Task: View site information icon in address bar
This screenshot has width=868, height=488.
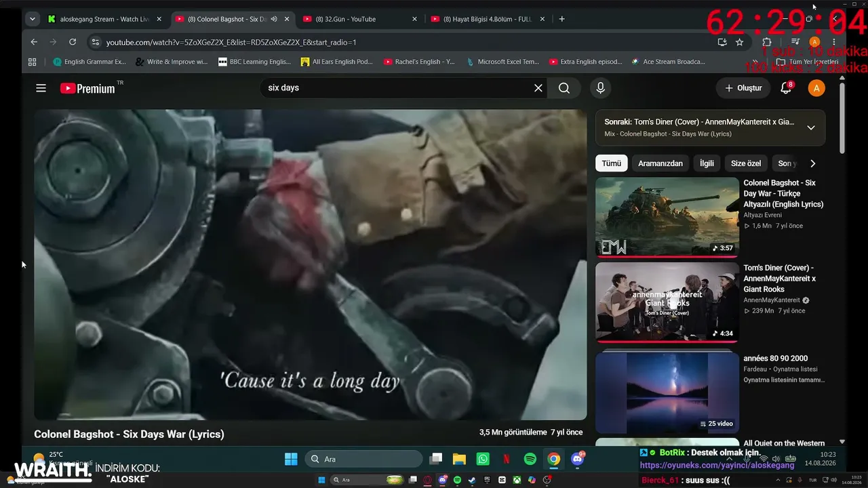Action: 95,42
